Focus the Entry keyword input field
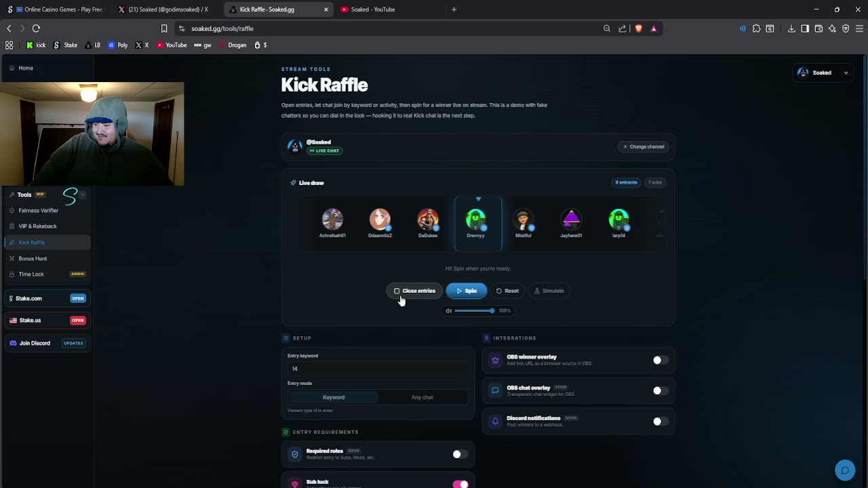The image size is (868, 488). pyautogui.click(x=378, y=369)
